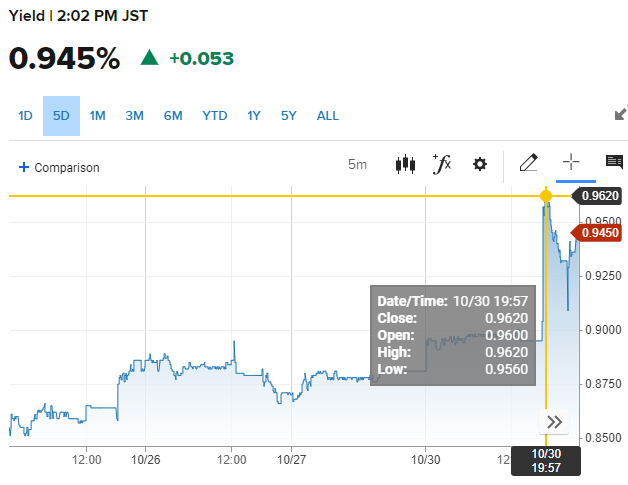The height and width of the screenshot is (485, 628).
Task: Expand chart with diagonal arrow icon
Action: (620, 114)
